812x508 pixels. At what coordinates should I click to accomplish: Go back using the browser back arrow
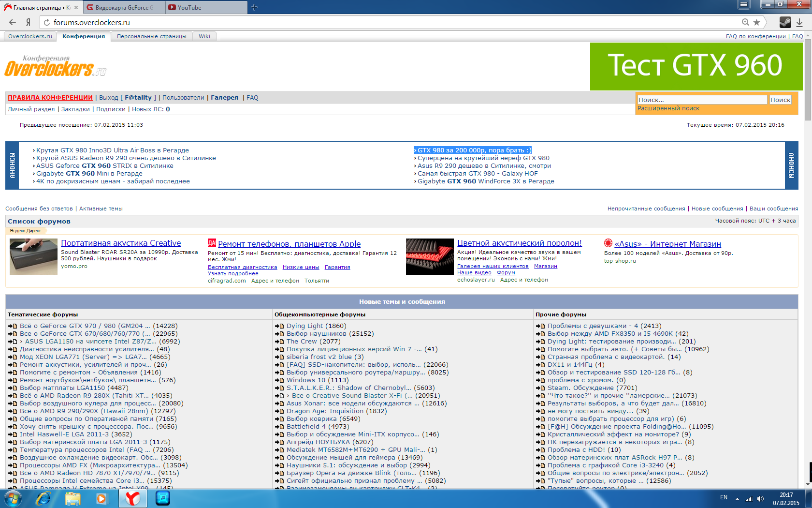coord(13,22)
